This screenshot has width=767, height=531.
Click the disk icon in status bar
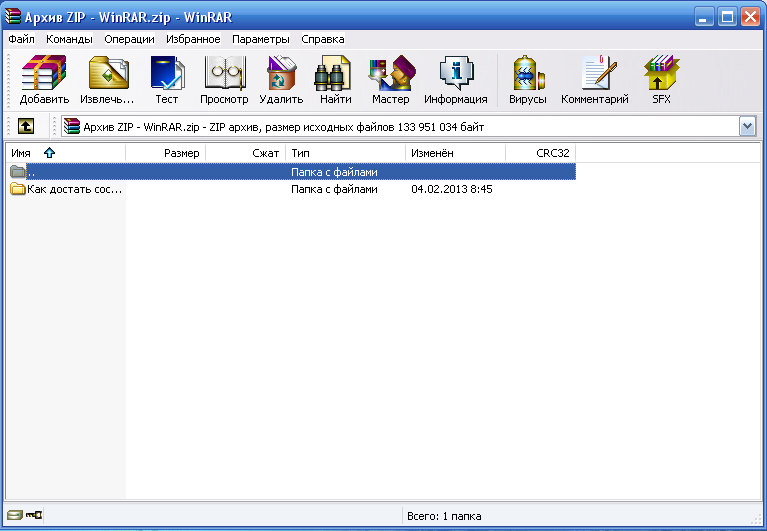(x=15, y=515)
